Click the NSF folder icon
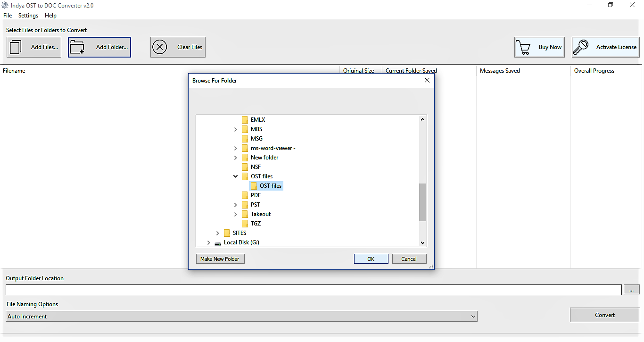 245,167
